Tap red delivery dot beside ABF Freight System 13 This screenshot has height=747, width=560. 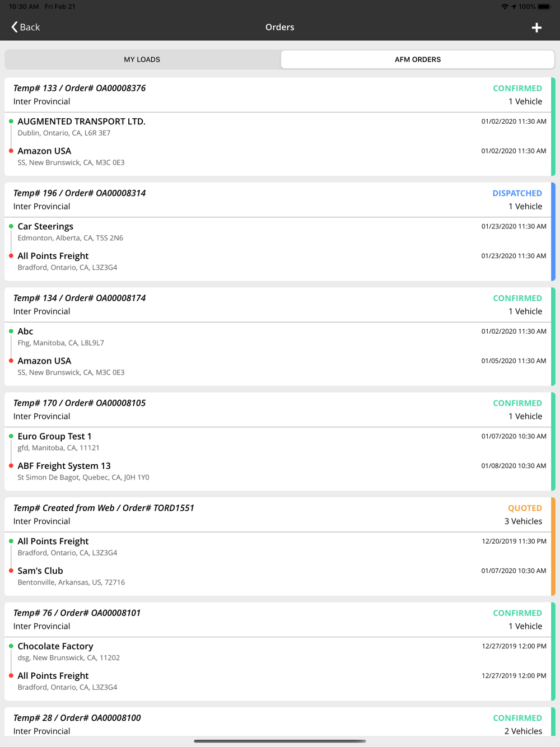pyautogui.click(x=11, y=466)
